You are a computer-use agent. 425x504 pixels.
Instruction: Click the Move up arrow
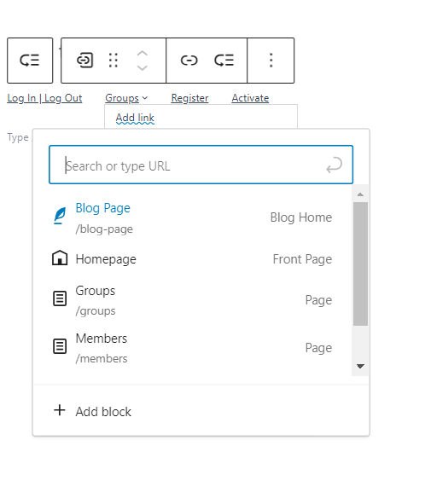(x=143, y=54)
